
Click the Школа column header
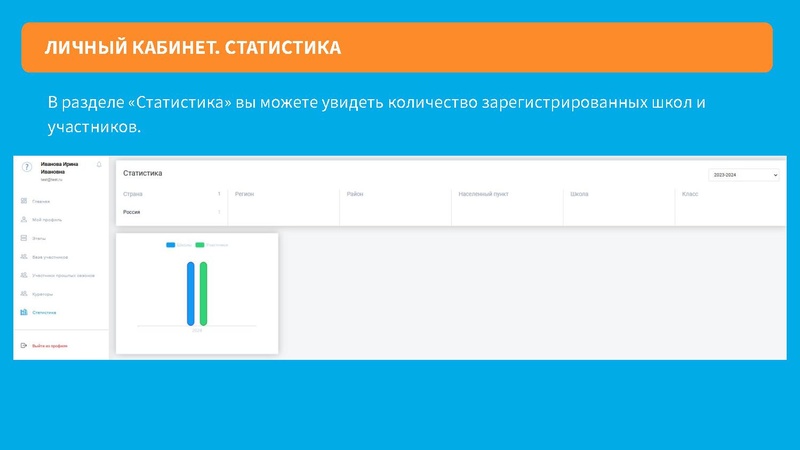point(579,194)
